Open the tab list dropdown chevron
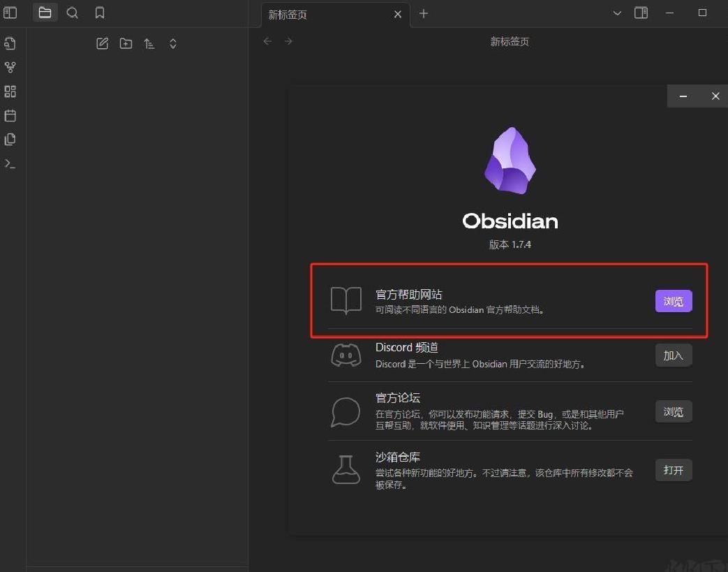Image resolution: width=728 pixels, height=572 pixels. point(617,13)
